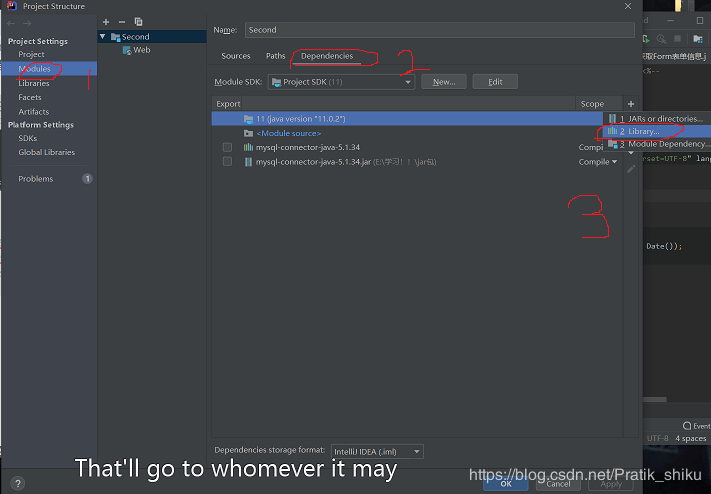Click the forward navigation arrow
Image resolution: width=711 pixels, height=494 pixels.
[x=27, y=23]
